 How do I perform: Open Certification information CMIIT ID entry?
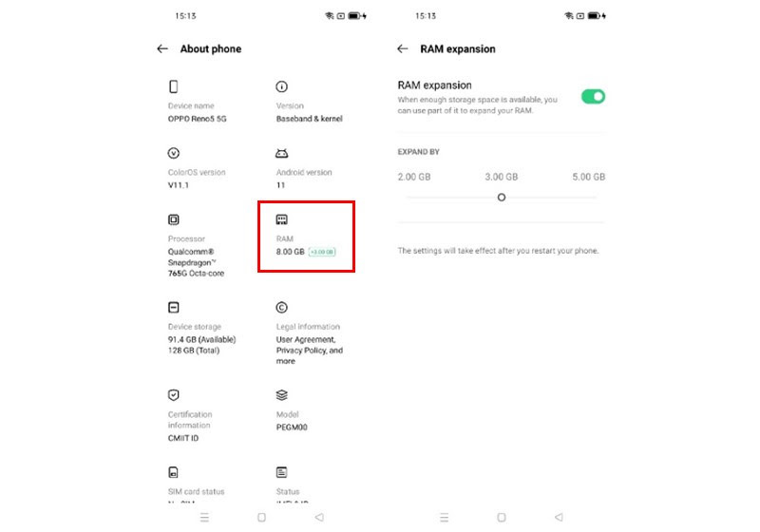pyautogui.click(x=190, y=426)
